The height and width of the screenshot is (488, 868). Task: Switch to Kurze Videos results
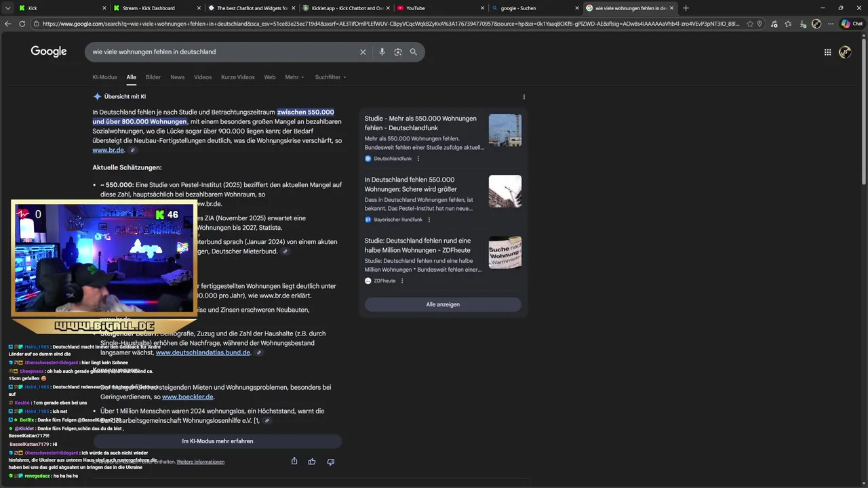[238, 77]
